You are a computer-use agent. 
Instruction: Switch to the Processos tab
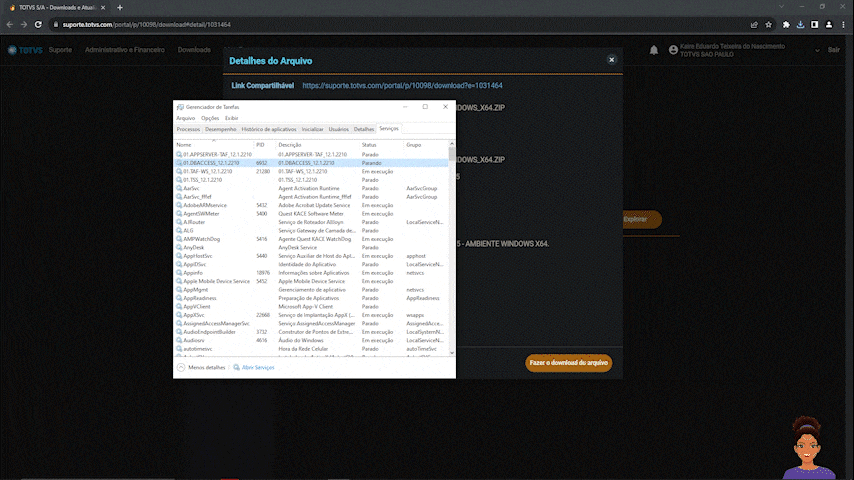coord(188,129)
